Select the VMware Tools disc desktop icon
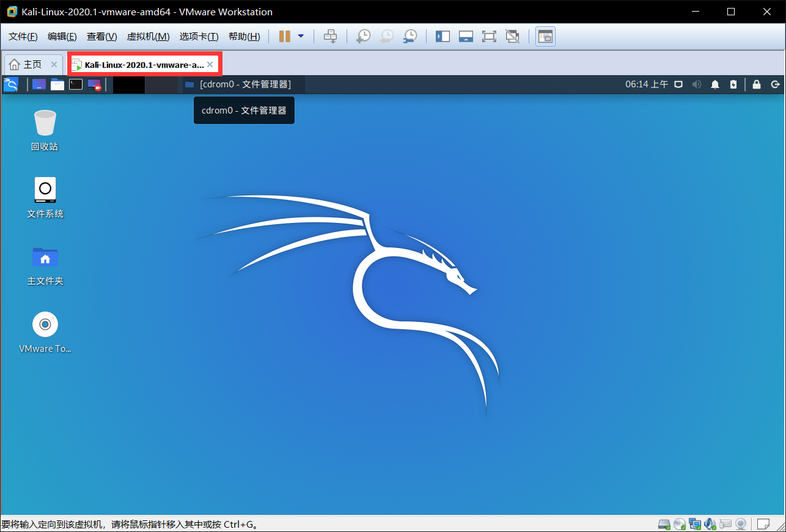 [45, 332]
